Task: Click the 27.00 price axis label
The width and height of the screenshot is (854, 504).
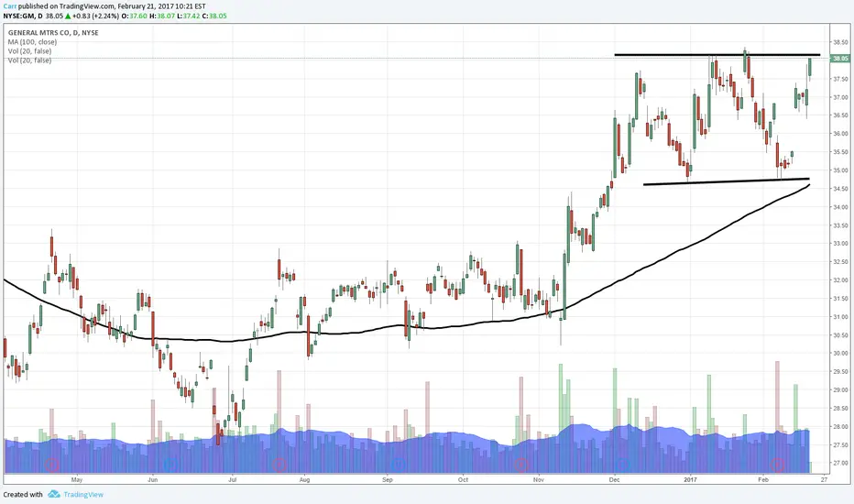Action: click(x=840, y=463)
